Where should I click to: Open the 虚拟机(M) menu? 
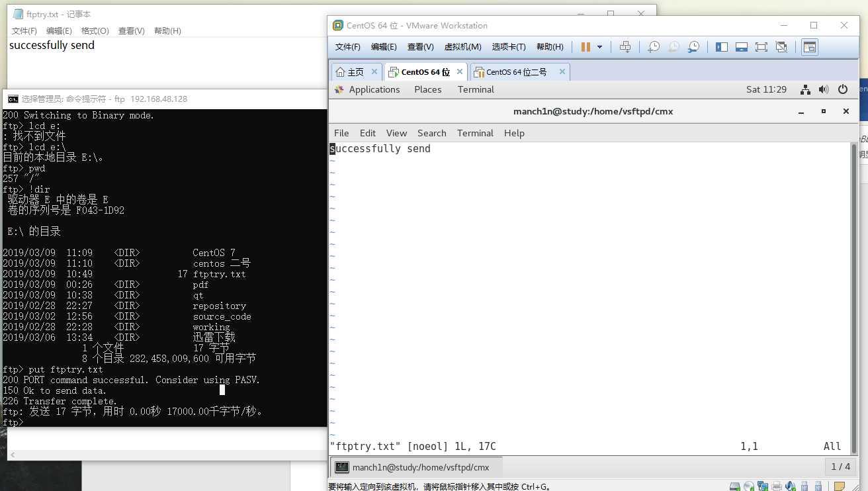coord(462,47)
